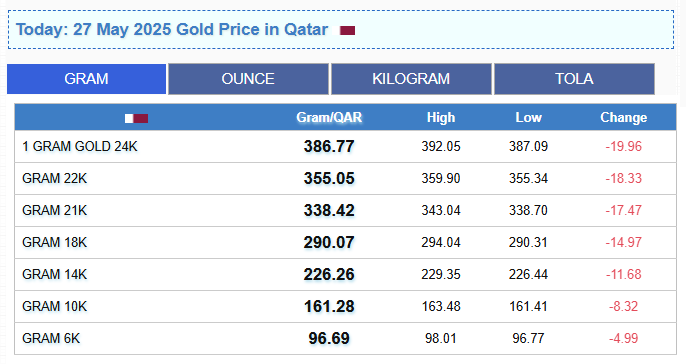The image size is (686, 364).
Task: Click the GRAM 21K price 338.42
Action: point(329,210)
